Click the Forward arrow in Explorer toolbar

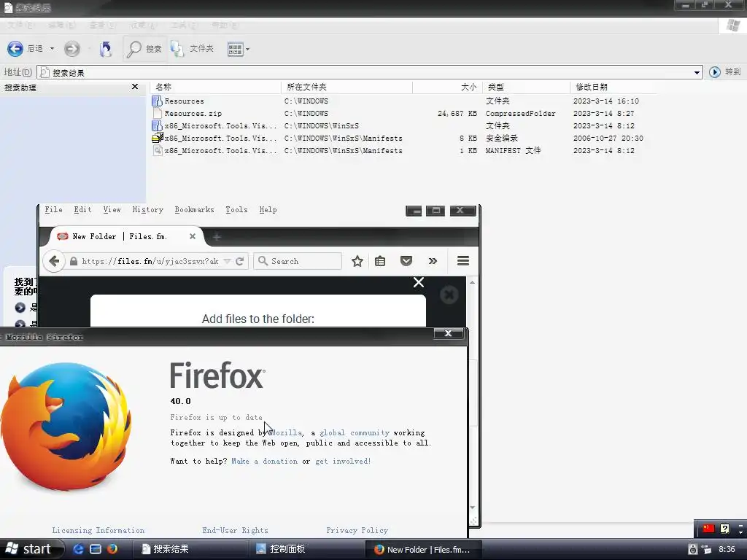(72, 49)
